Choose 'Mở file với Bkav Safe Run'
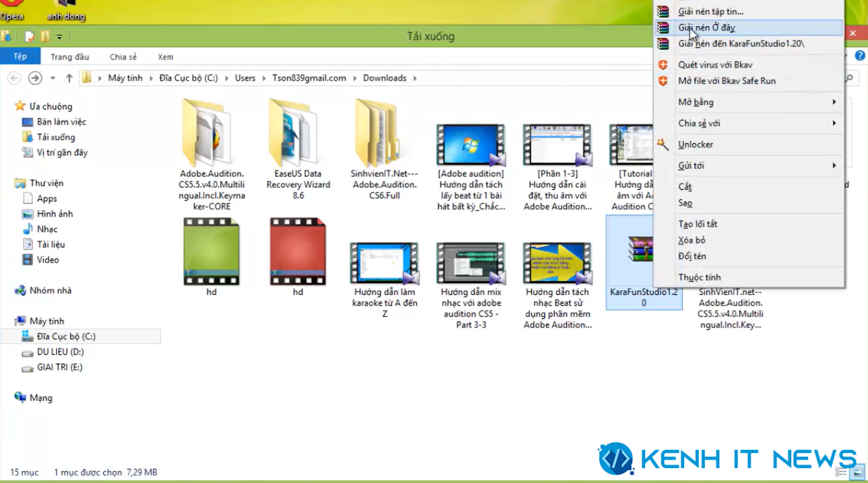The image size is (868, 483). [x=748, y=81]
